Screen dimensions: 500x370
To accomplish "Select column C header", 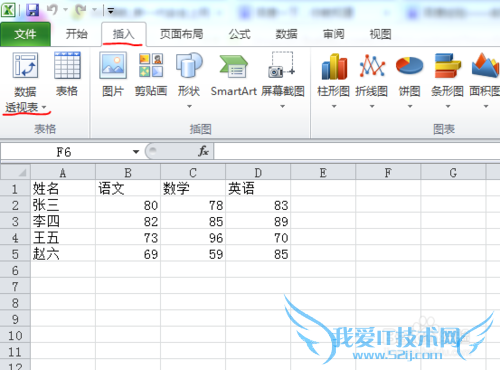I will 193,172.
